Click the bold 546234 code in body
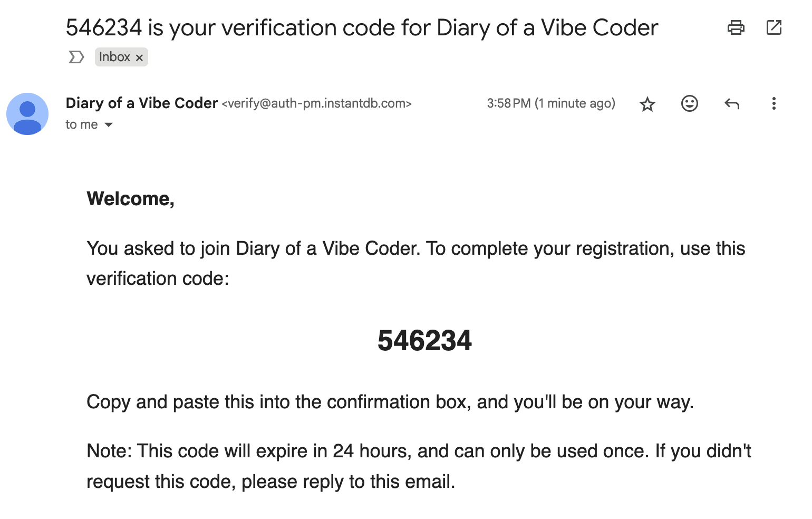The image size is (812, 519). point(424,340)
